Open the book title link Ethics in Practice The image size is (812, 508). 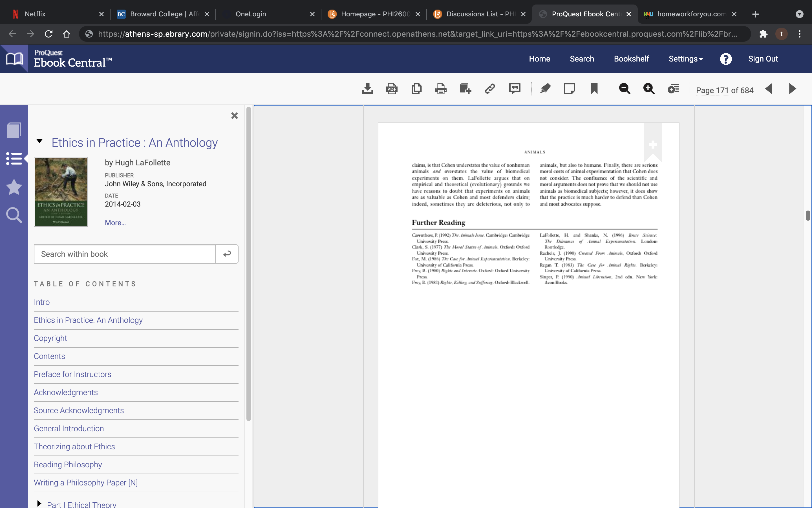tap(134, 143)
